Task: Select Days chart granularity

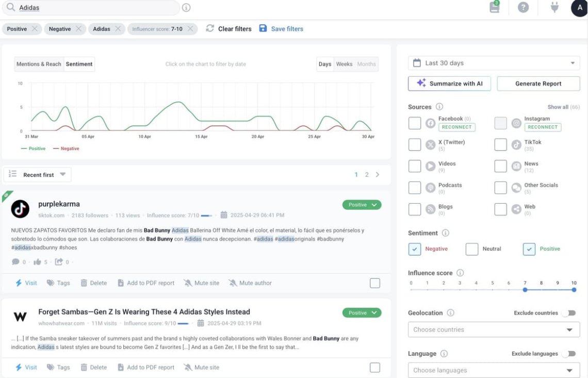Action: (x=325, y=64)
